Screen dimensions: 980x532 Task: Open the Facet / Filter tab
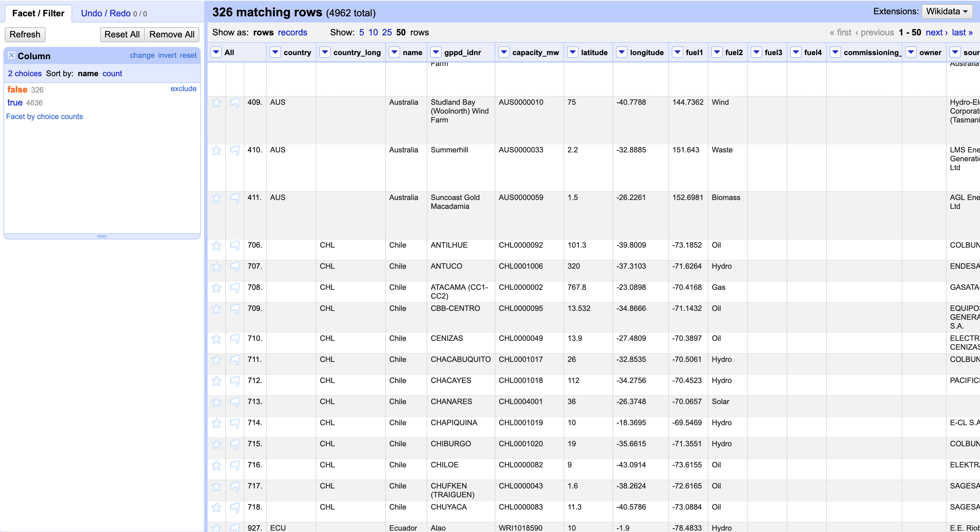tap(38, 13)
